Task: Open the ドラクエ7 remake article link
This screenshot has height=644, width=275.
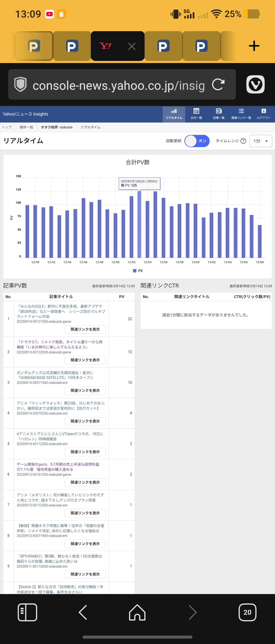Action: coord(60,344)
